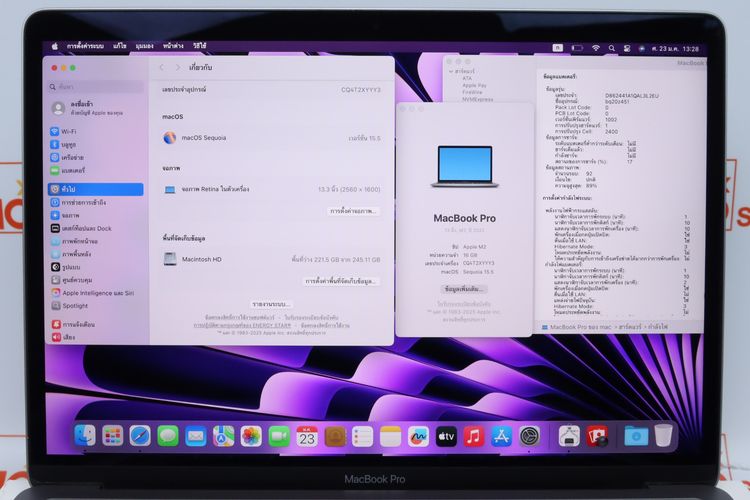Image resolution: width=750 pixels, height=500 pixels.
Task: Select แบตเตอรี่ (Battery) in Settings sidebar
Action: pos(96,170)
